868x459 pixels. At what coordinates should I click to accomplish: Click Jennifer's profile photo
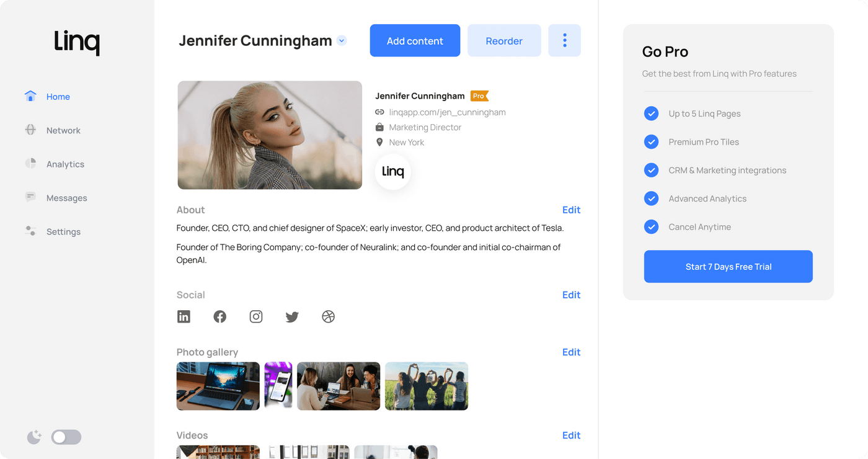[270, 135]
